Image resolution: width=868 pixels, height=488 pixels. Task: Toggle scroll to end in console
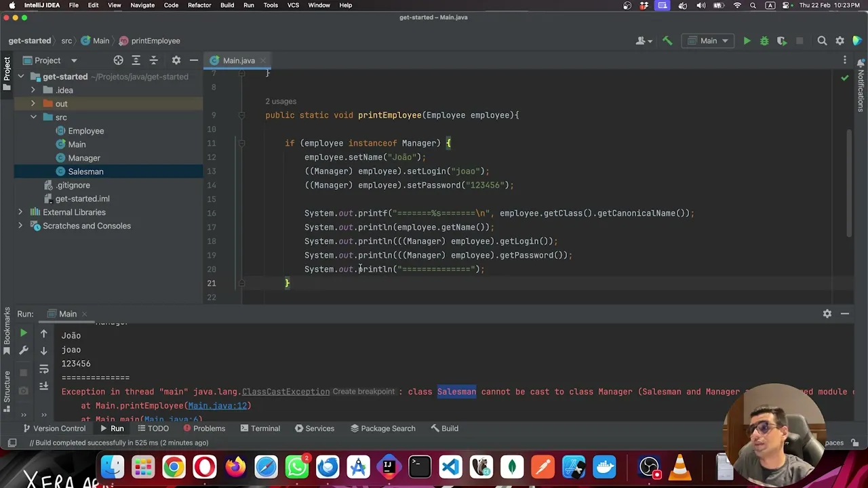point(43,386)
